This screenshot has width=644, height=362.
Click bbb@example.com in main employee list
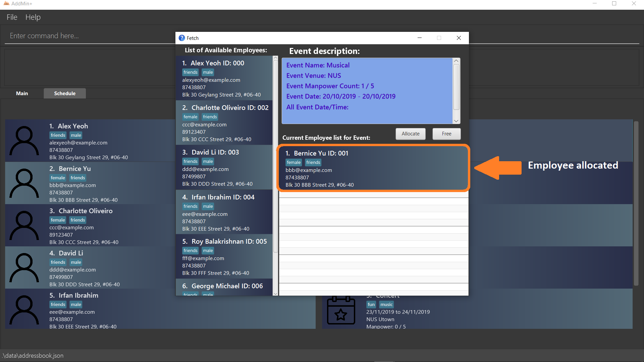point(72,185)
